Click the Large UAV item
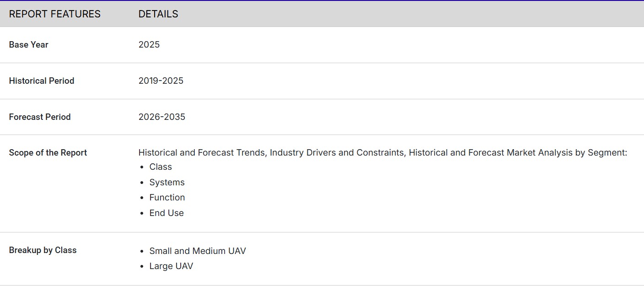Viewport: 644px width, 286px height. point(171,266)
